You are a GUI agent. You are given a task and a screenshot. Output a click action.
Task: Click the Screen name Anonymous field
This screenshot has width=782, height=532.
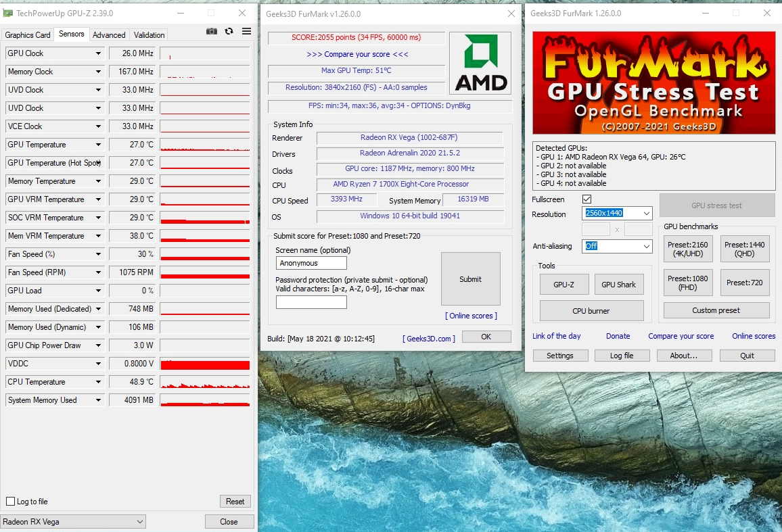311,263
